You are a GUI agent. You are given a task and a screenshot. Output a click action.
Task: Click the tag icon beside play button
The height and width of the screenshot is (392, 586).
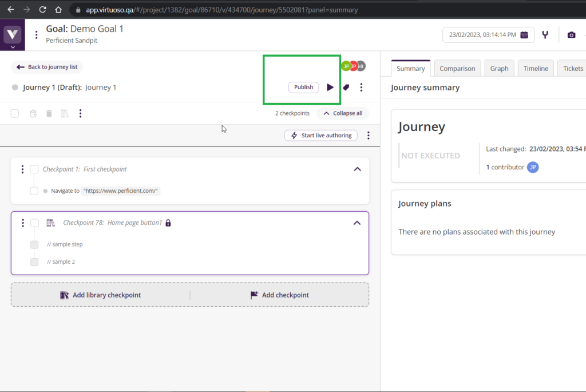(346, 88)
